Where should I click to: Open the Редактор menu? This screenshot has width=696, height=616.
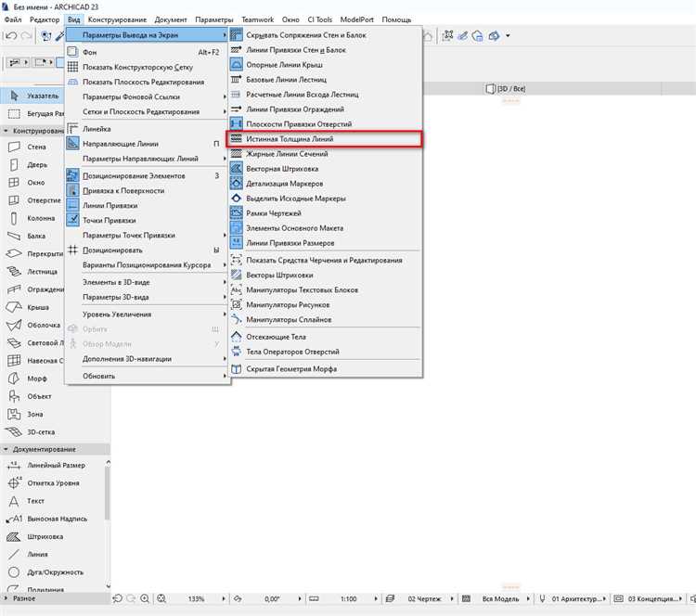coord(45,19)
